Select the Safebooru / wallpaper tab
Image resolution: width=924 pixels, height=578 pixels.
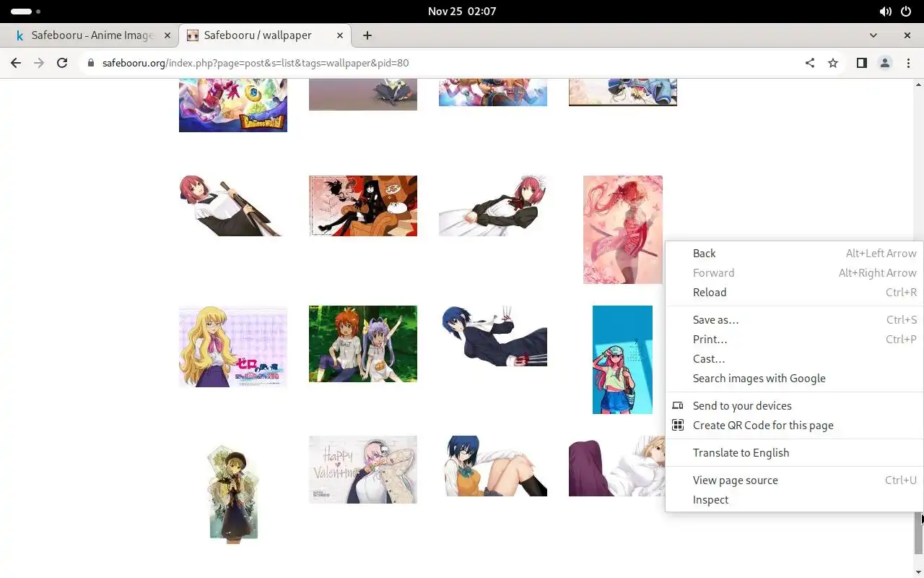(265, 35)
